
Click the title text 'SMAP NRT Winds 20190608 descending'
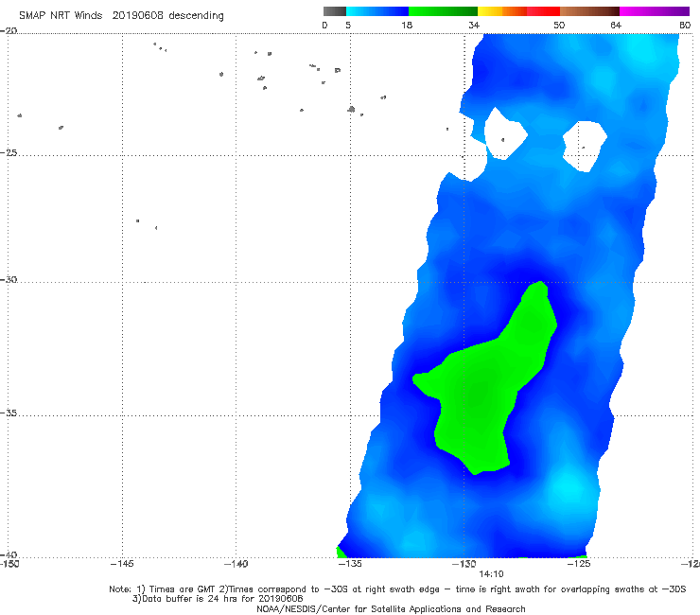(121, 15)
